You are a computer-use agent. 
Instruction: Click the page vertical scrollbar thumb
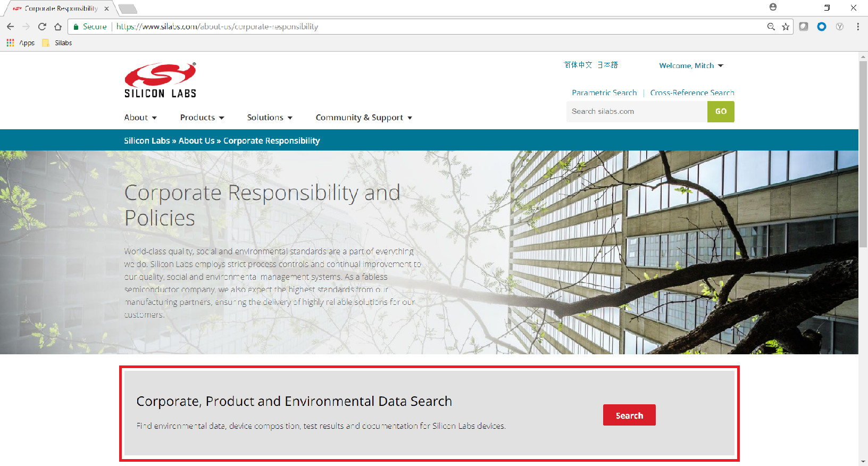863,154
